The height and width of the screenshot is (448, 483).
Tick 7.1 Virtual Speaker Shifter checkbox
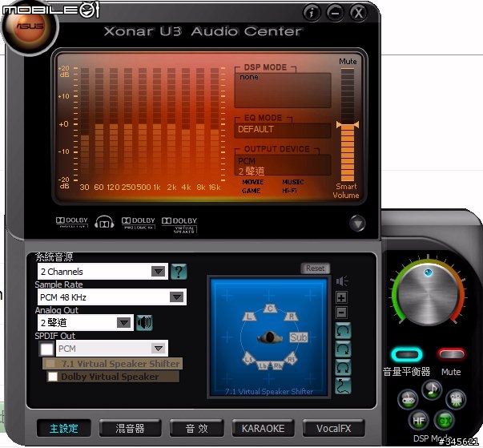coord(50,364)
